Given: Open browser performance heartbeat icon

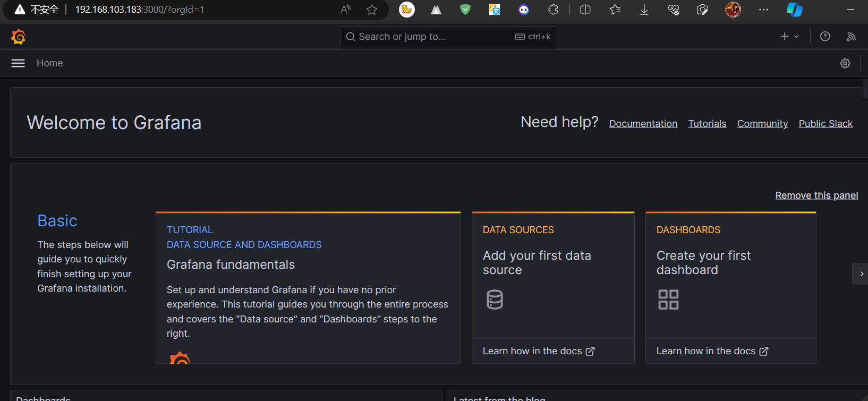Looking at the screenshot, I should [674, 10].
